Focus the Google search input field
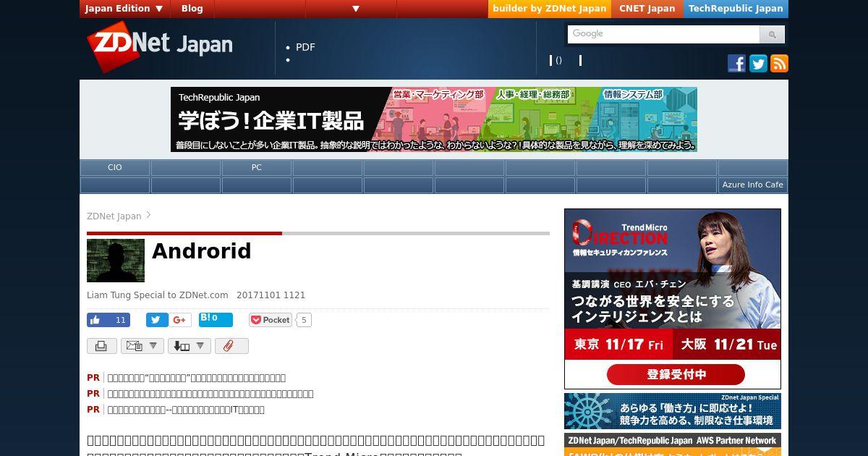Viewport: 868px width, 456px height. 663,34
